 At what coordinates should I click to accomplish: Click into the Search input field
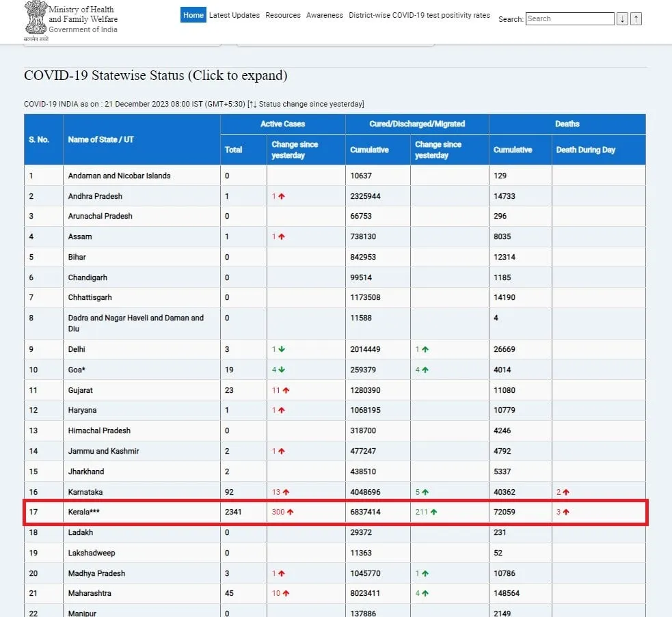point(570,19)
